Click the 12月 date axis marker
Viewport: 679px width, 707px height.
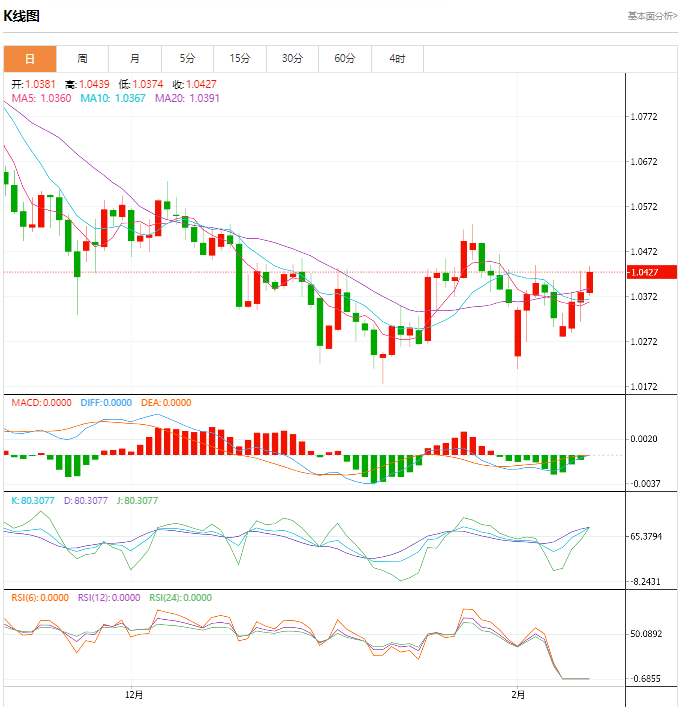134,695
